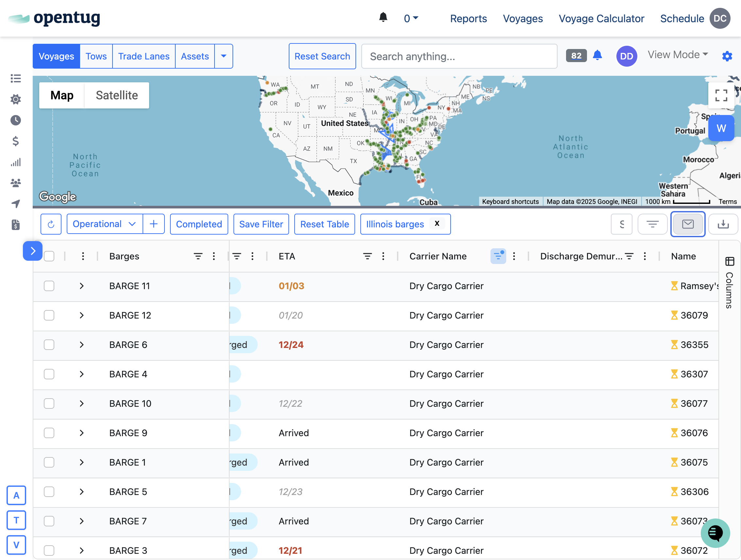Switch to the Tows tab
Image resolution: width=741 pixels, height=560 pixels.
point(96,56)
